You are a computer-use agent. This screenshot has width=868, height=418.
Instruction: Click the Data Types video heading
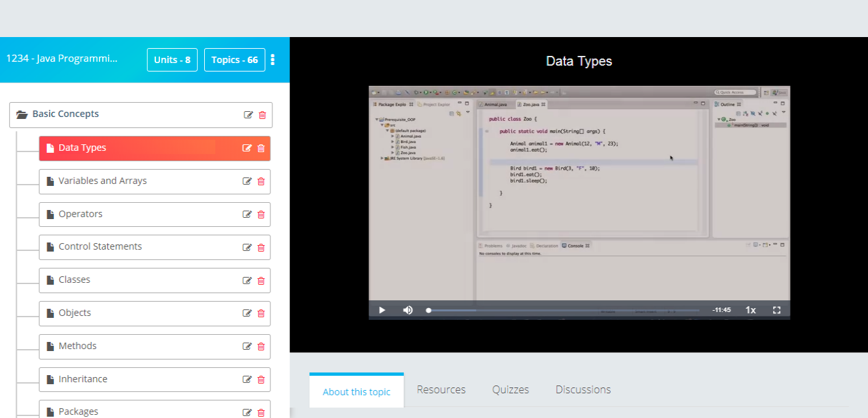(x=579, y=61)
